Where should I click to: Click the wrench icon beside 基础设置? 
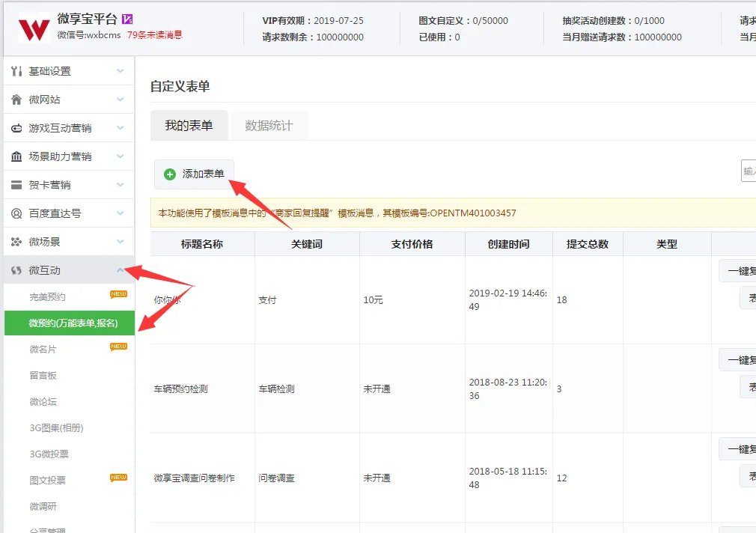(x=17, y=71)
